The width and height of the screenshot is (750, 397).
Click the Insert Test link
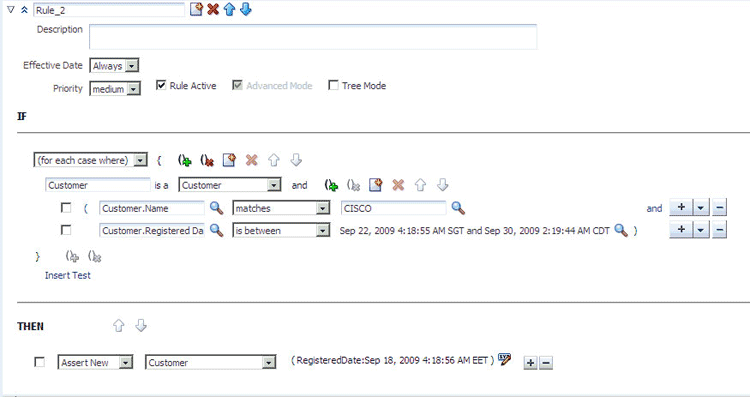(67, 276)
